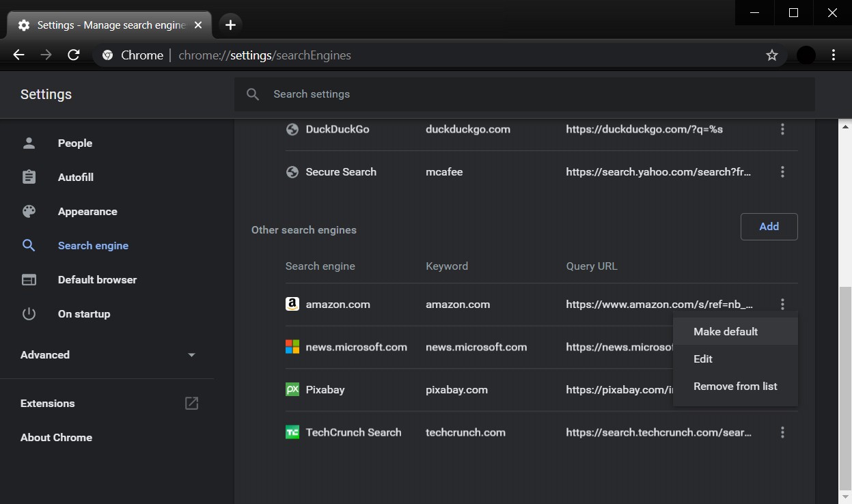Open options menu for Secure Search
The image size is (852, 504).
(x=782, y=171)
